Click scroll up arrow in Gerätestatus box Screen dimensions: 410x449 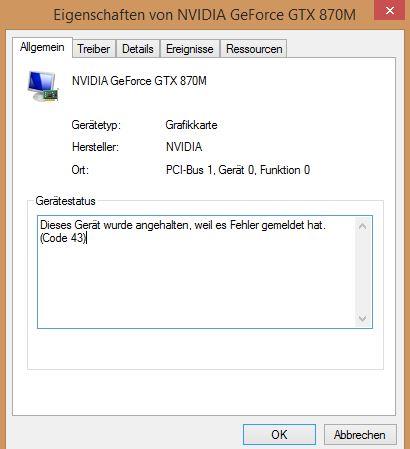(363, 227)
